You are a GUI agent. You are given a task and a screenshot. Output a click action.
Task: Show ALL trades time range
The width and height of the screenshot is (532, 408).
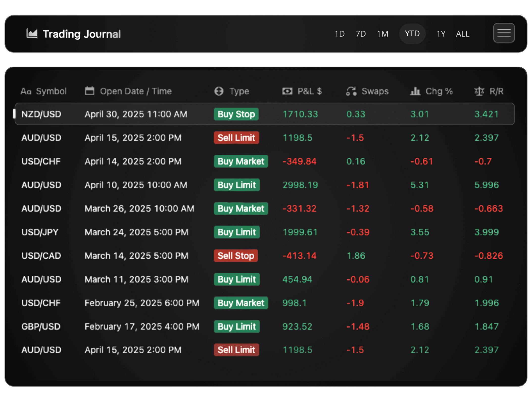click(462, 34)
